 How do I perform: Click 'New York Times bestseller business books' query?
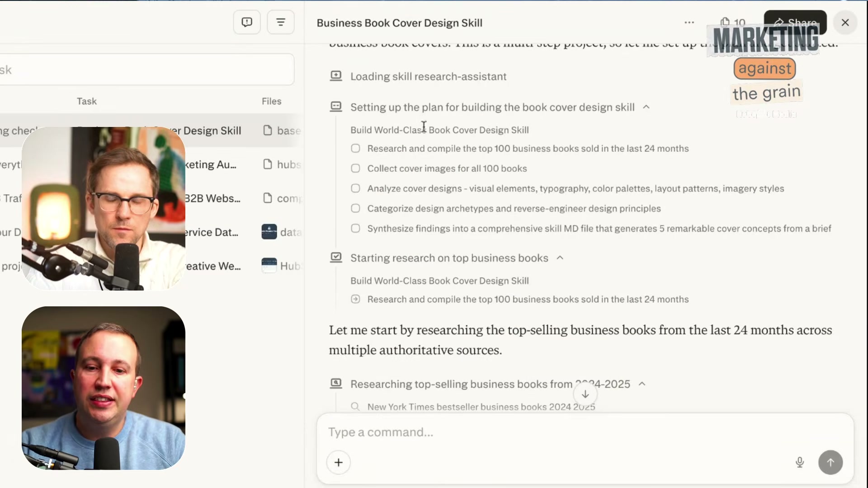[x=481, y=407]
